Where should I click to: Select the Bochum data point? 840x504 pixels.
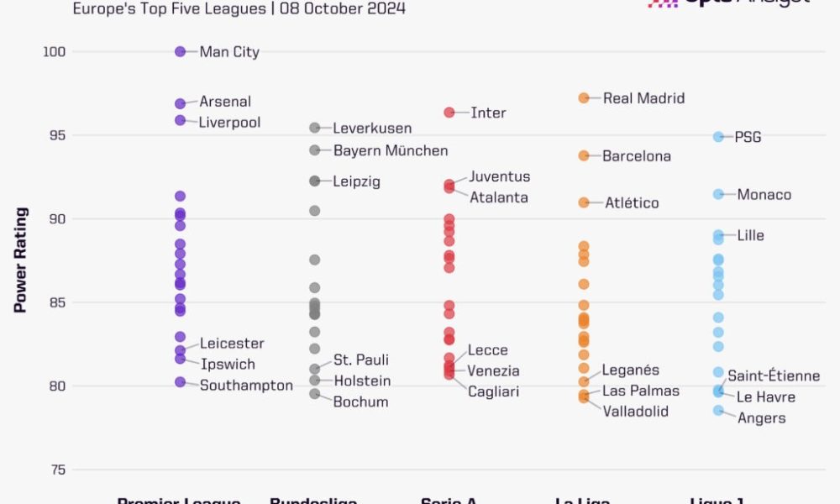pyautogui.click(x=315, y=393)
